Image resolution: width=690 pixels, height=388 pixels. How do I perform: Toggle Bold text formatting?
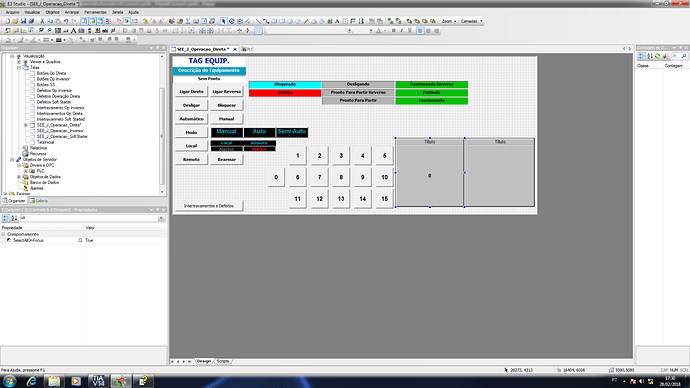tap(393, 31)
